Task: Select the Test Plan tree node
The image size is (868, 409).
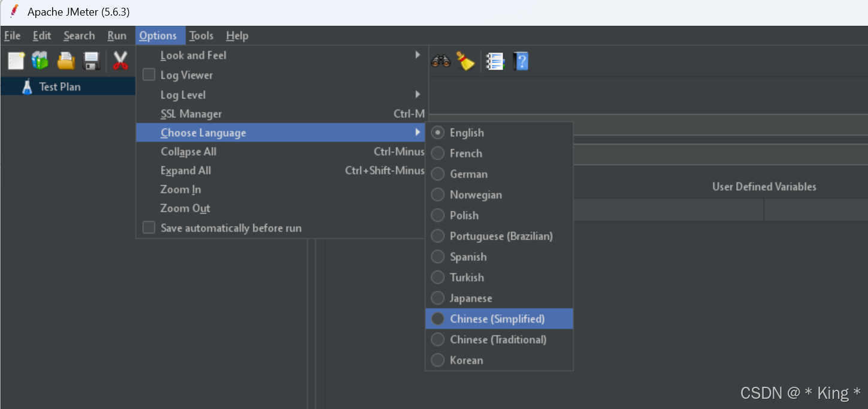Action: point(60,87)
